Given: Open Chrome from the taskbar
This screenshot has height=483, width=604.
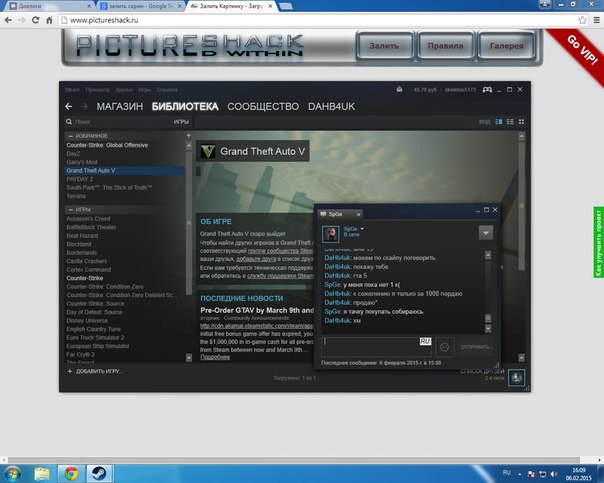Looking at the screenshot, I should pyautogui.click(x=71, y=473).
